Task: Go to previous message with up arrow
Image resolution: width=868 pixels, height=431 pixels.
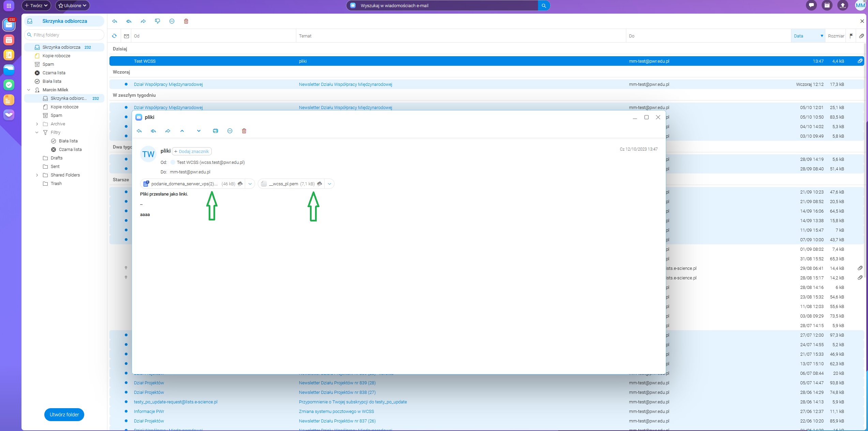Action: pos(182,131)
